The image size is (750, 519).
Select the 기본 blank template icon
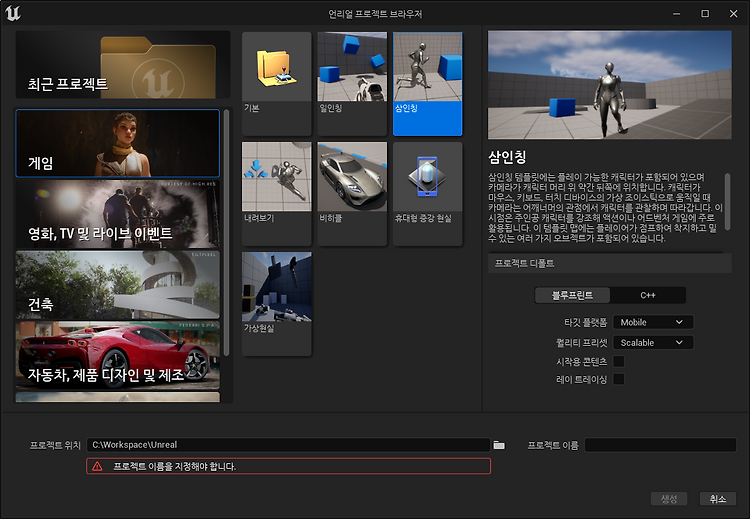click(276, 84)
